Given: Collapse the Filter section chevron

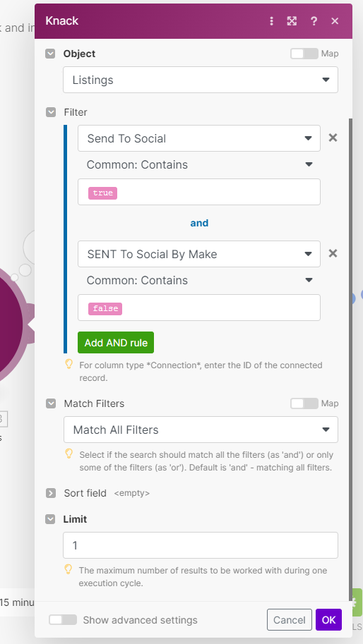Looking at the screenshot, I should tap(51, 112).
